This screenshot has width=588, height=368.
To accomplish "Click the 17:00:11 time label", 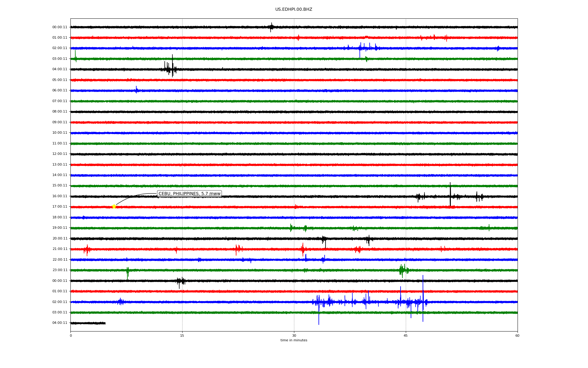I will pyautogui.click(x=60, y=207).
